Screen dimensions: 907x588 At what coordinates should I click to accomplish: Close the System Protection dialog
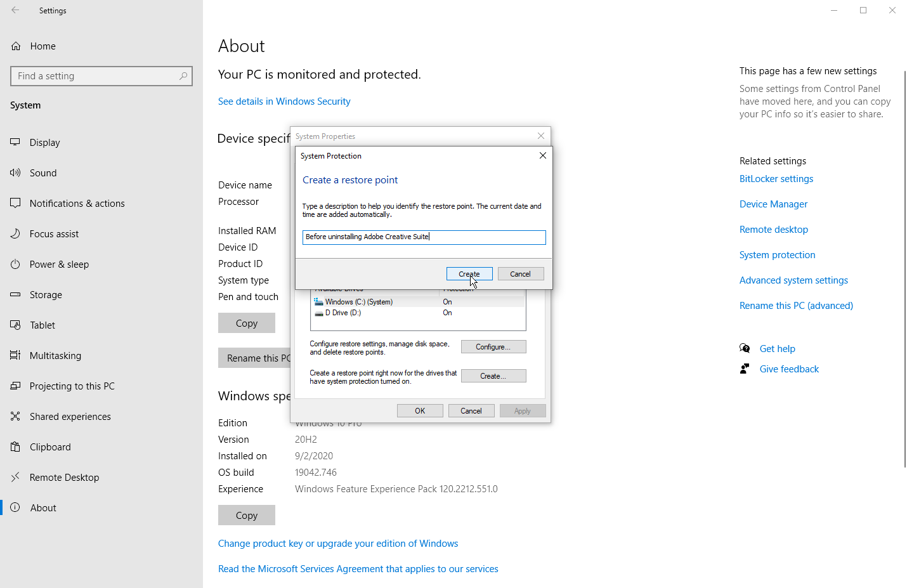543,155
